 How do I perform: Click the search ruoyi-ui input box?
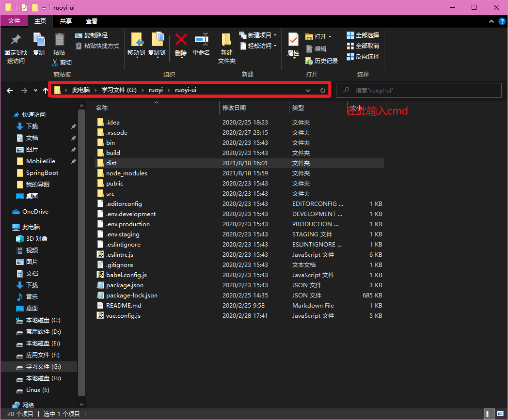point(419,91)
